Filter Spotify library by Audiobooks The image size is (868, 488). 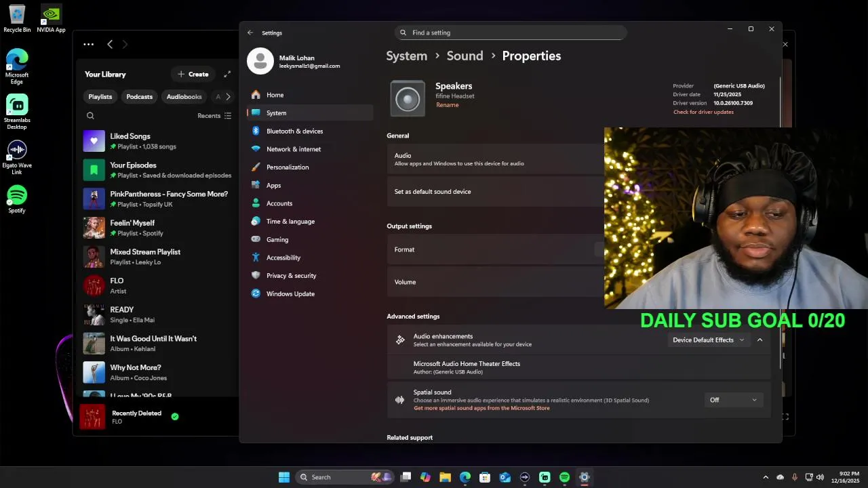184,97
